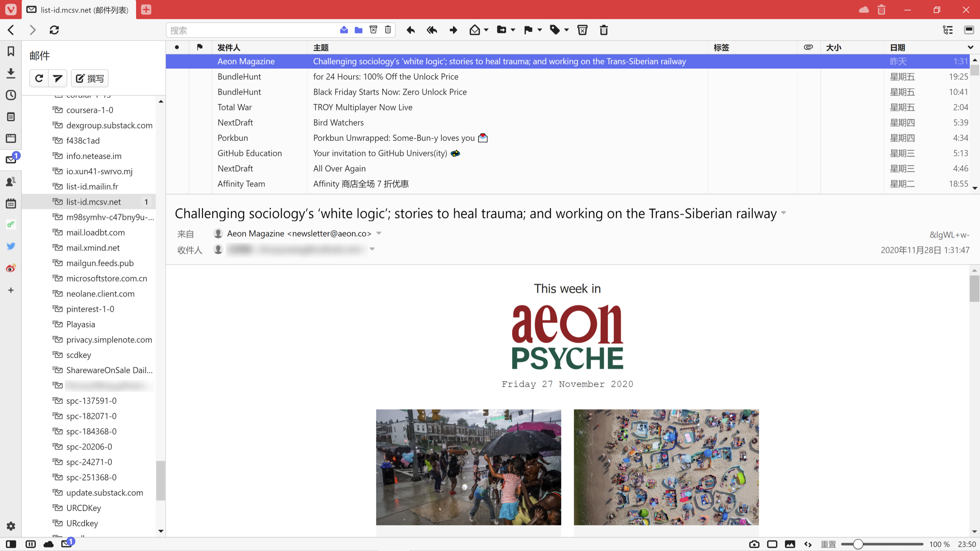Screen dimensions: 980x551
Task: Click the 重置 zoom reset button
Action: click(828, 544)
